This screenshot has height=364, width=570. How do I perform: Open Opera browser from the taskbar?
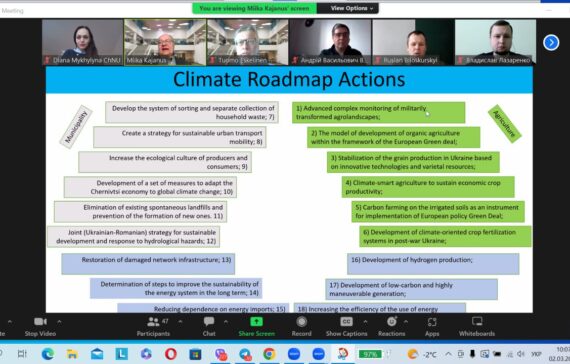[170, 353]
